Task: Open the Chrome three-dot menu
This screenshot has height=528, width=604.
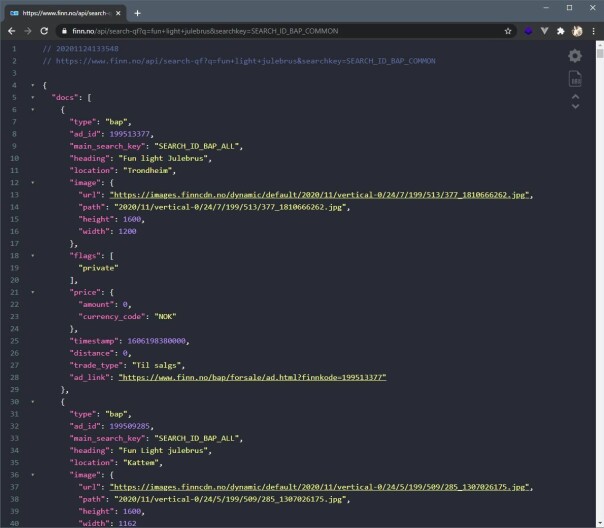Action: [x=593, y=31]
